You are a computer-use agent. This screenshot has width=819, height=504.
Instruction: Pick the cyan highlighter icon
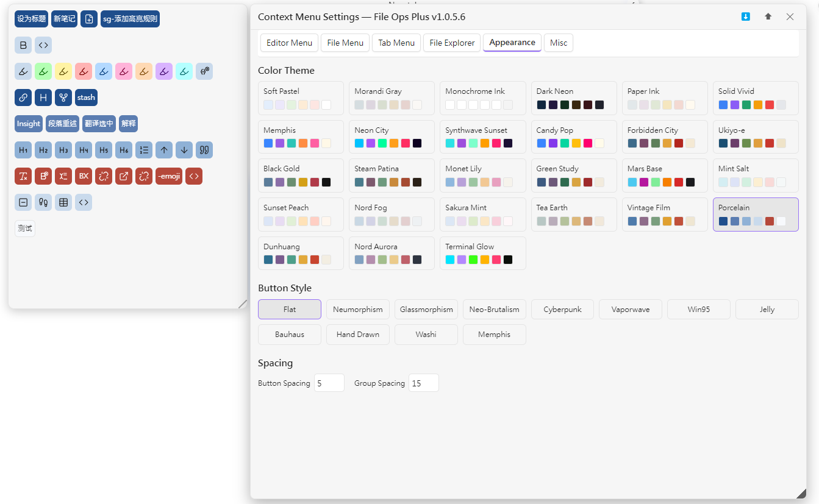(x=184, y=71)
